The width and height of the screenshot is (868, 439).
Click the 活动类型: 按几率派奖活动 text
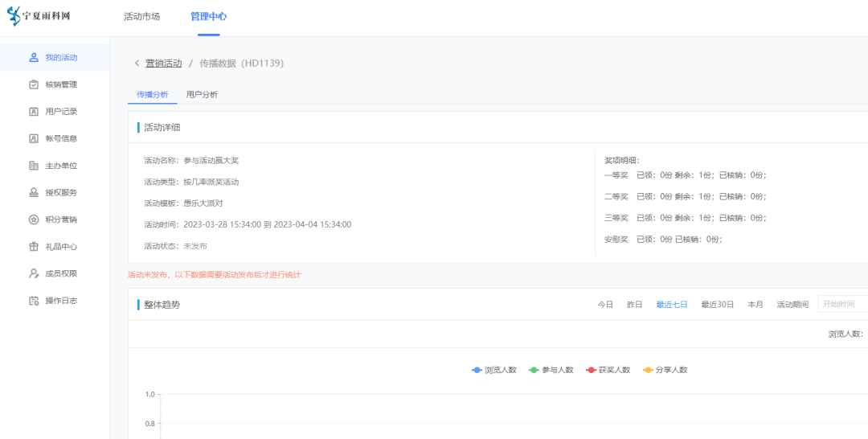(191, 182)
